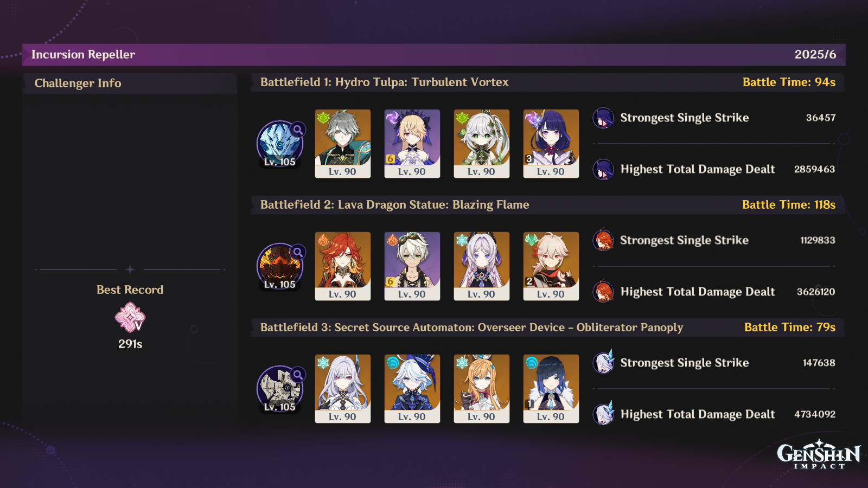Image resolution: width=868 pixels, height=488 pixels.
Task: Click the 291s best record time
Action: (130, 344)
